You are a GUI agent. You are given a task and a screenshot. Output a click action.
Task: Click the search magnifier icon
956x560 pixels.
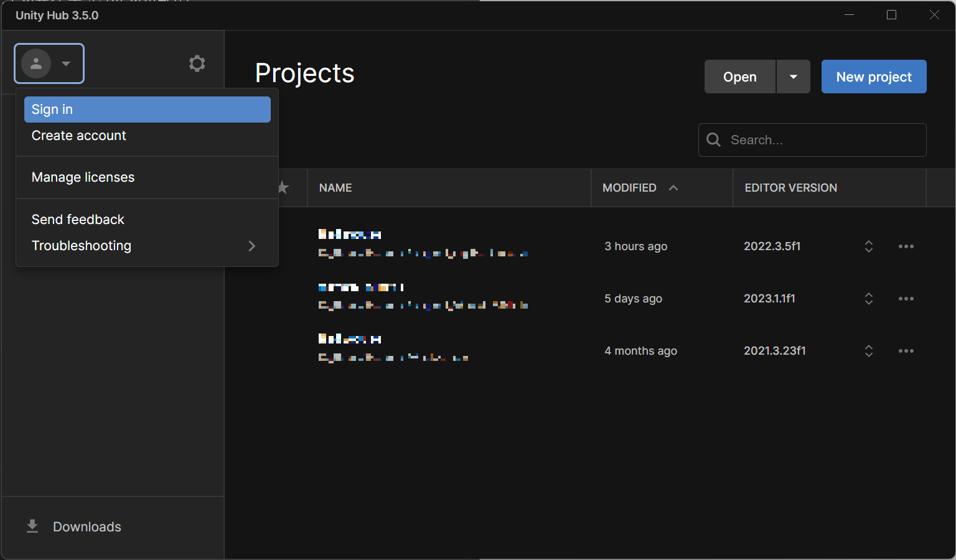click(x=714, y=140)
